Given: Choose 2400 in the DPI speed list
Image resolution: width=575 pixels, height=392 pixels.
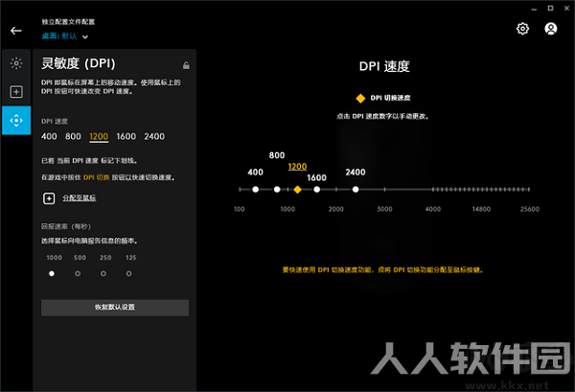Looking at the screenshot, I should click(154, 136).
